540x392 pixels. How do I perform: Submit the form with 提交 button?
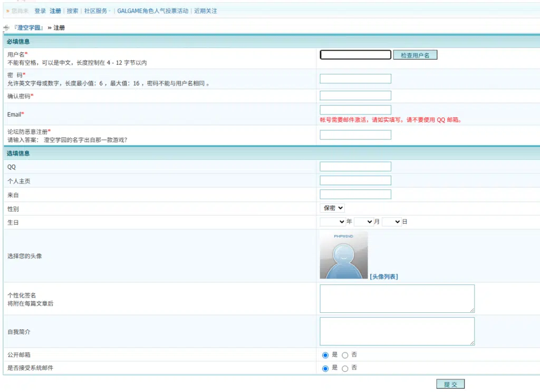point(450,385)
